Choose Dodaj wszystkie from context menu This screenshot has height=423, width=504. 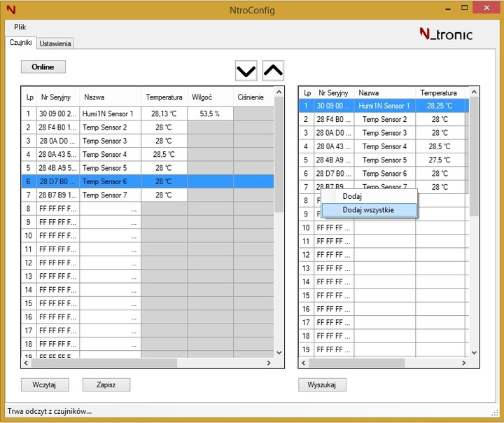click(368, 210)
